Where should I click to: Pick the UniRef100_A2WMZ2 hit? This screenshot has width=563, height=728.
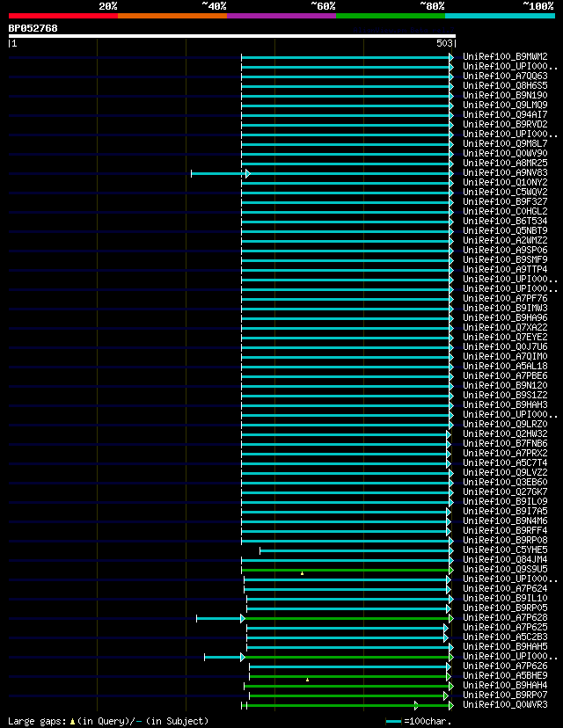pyautogui.click(x=505, y=241)
